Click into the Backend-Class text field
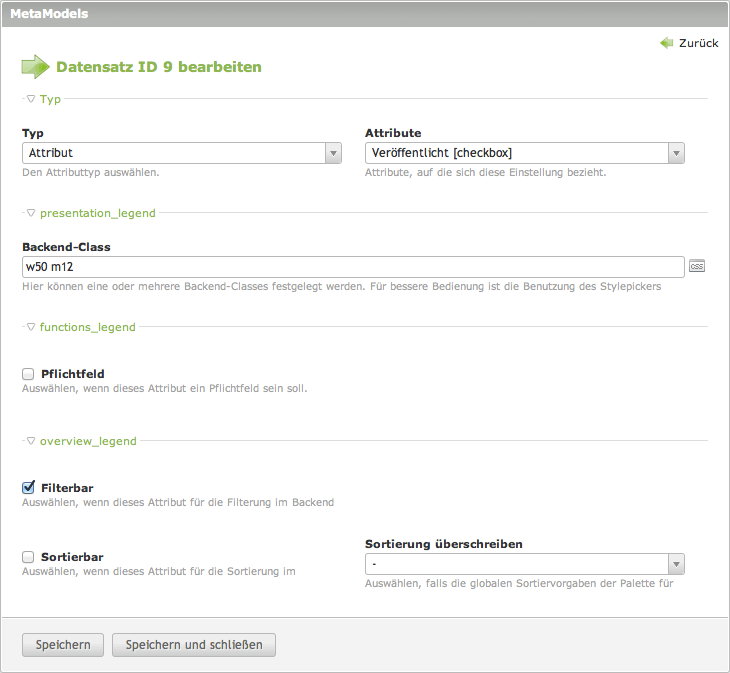The height and width of the screenshot is (673, 730). point(350,267)
